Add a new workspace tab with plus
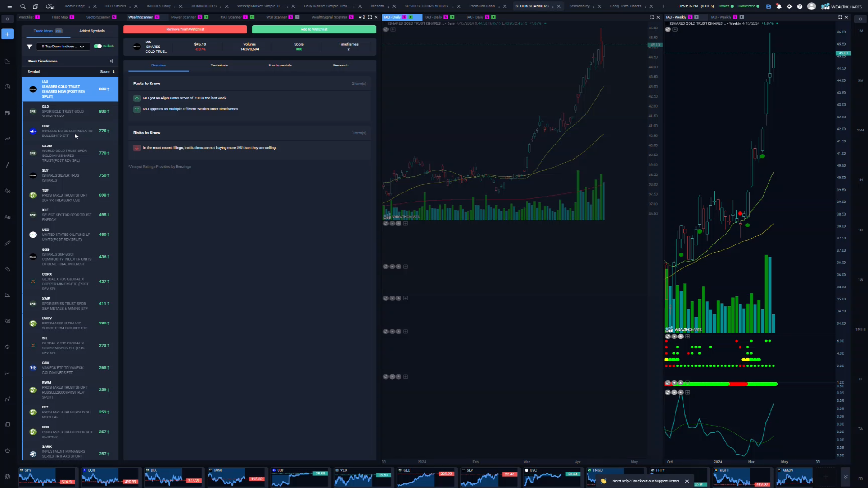Screen dimensions: 868x488 [664, 6]
